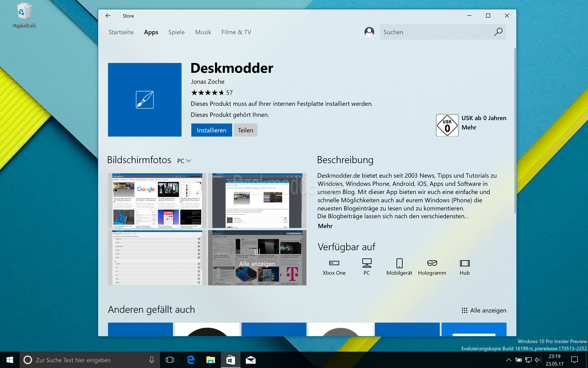Open File Explorer from taskbar
This screenshot has height=368, width=588.
point(210,360)
